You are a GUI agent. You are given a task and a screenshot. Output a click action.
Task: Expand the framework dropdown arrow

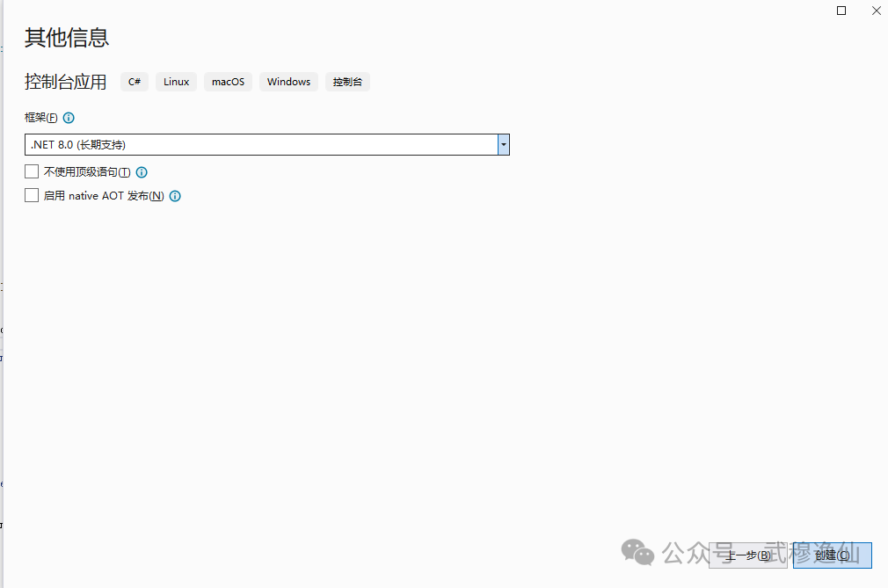pyautogui.click(x=504, y=144)
